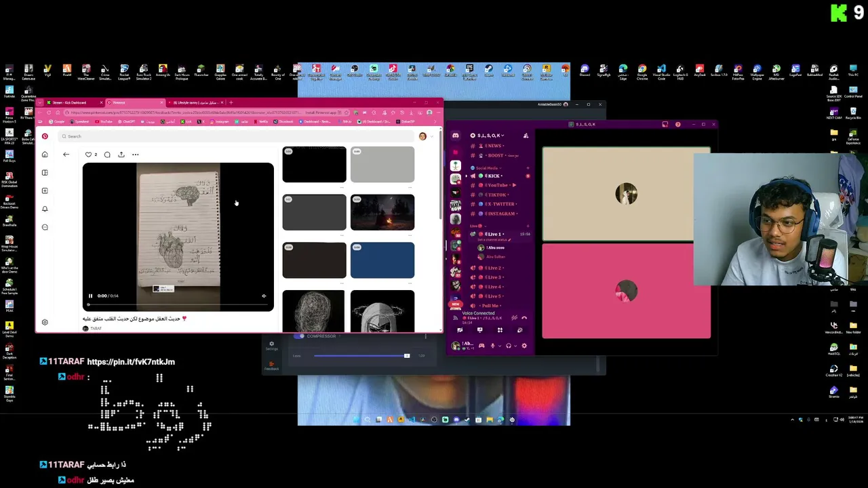Open the Rocket League desktop shortcut

point(125,73)
